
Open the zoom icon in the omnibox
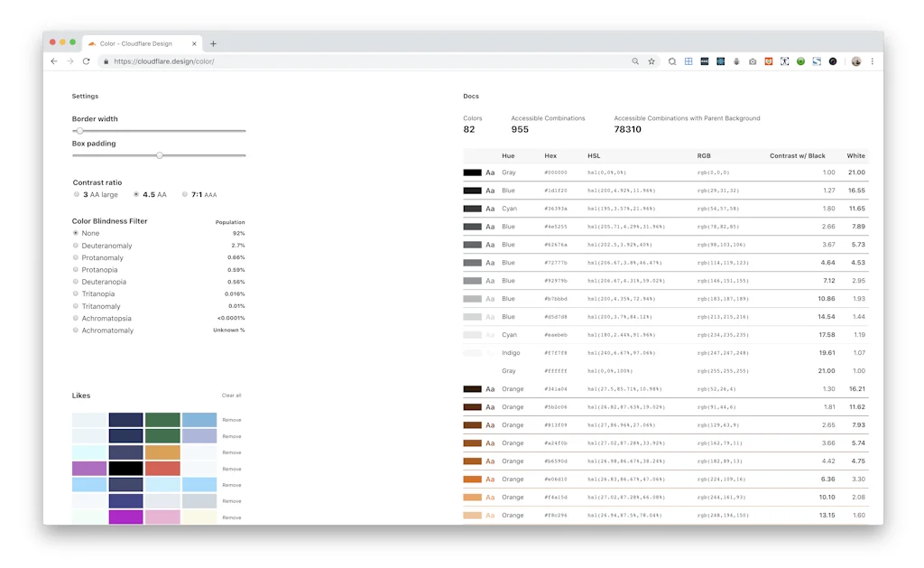[635, 61]
